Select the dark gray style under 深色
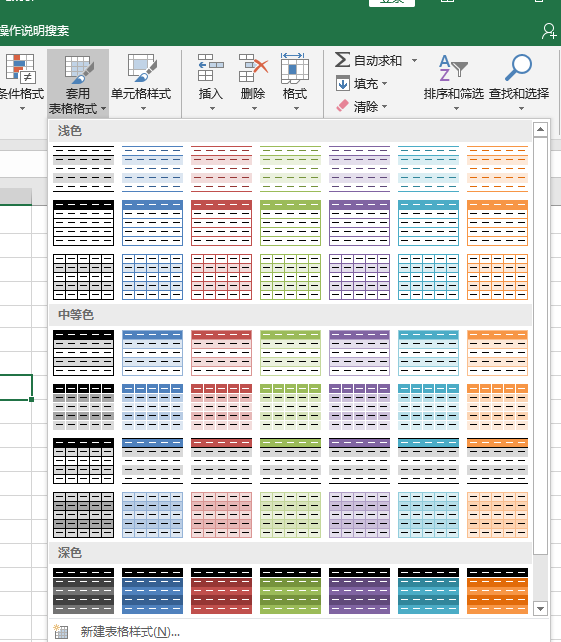Image resolution: width=561 pixels, height=642 pixels. click(x=84, y=590)
